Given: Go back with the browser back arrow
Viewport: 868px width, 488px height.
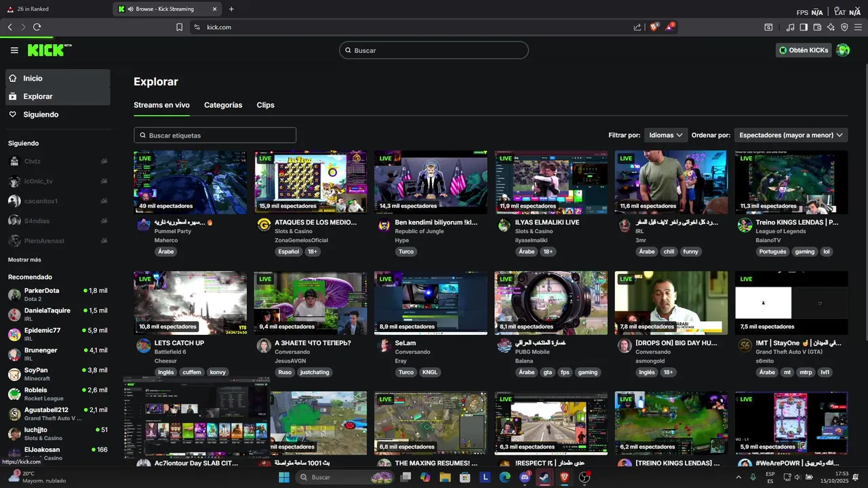Looking at the screenshot, I should click(10, 27).
